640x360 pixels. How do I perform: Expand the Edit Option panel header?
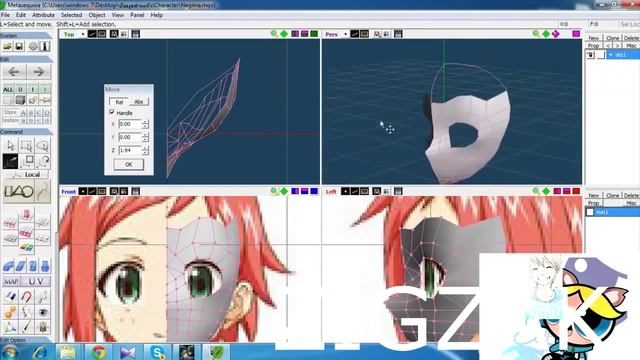pyautogui.click(x=26, y=340)
